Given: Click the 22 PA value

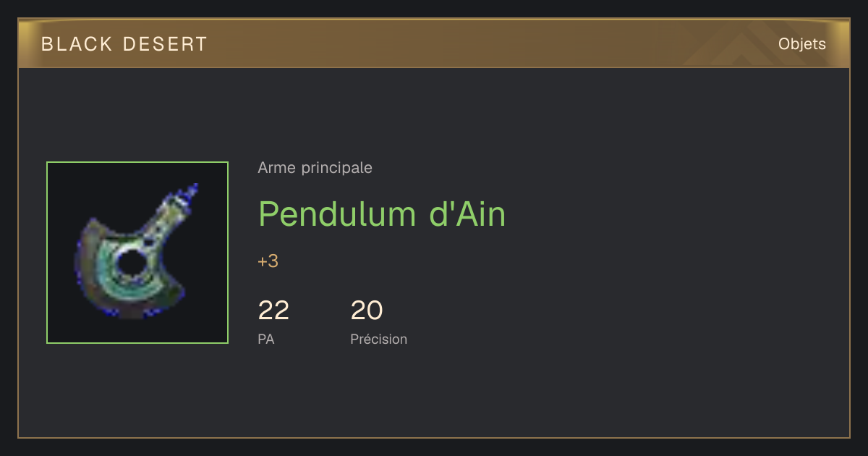Looking at the screenshot, I should (273, 311).
